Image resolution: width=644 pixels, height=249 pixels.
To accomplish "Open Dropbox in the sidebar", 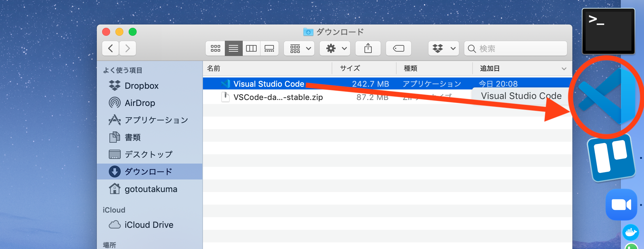I will point(150,86).
